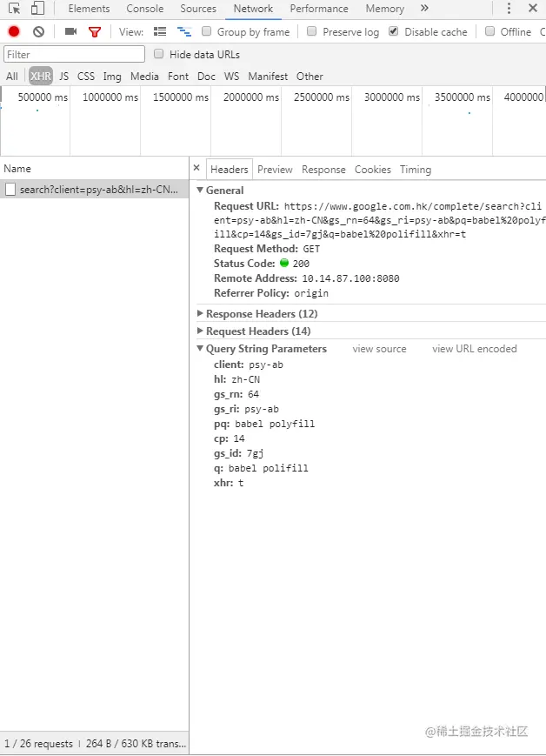This screenshot has width=546, height=756.
Task: Click the Status Code 200 value
Action: 301,264
